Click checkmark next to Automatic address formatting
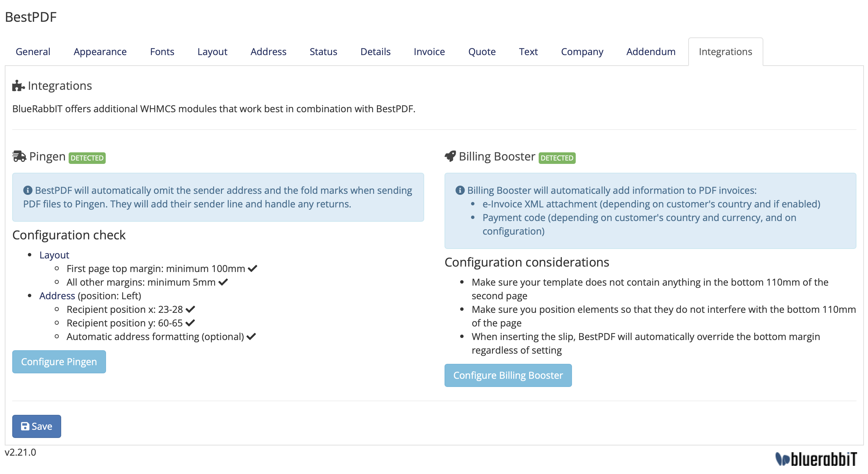 251,337
